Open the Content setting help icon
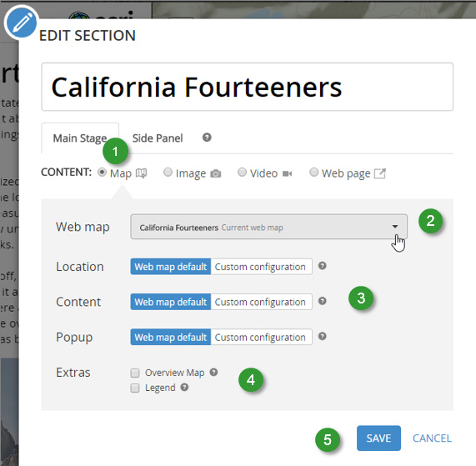 pos(322,301)
